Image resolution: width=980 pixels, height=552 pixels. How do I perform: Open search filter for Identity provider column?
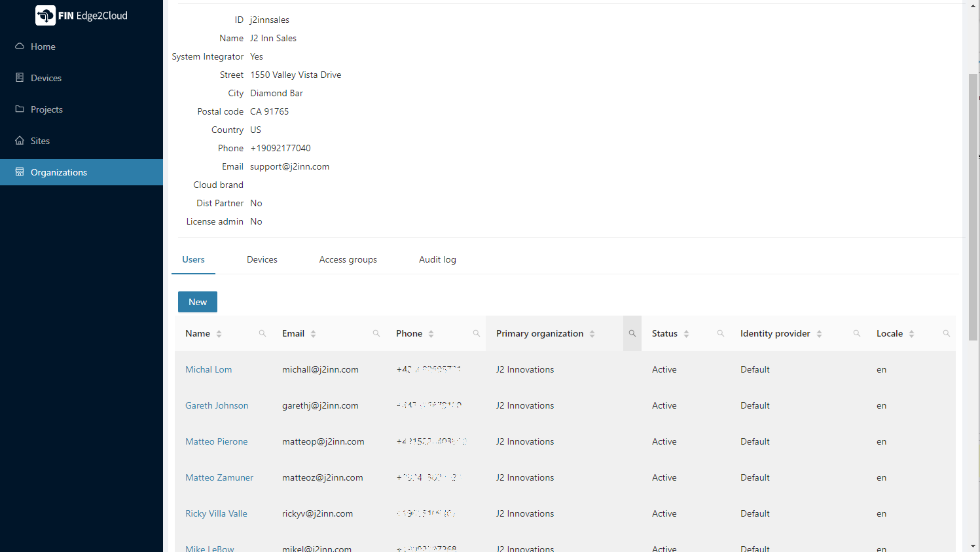point(857,333)
